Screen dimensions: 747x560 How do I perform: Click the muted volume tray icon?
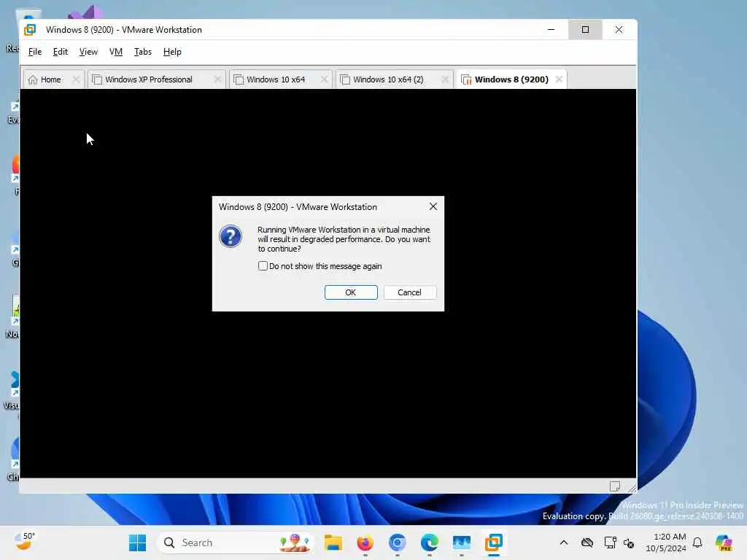pos(629,542)
